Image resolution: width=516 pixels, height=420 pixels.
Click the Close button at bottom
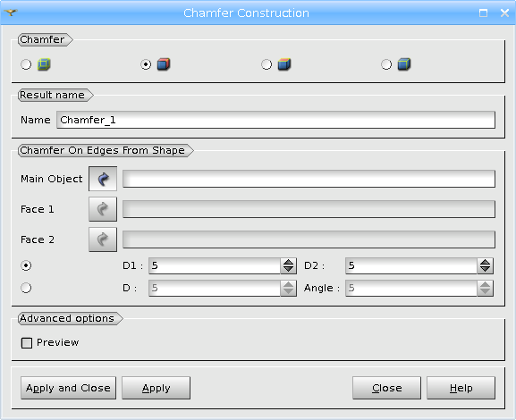point(386,388)
